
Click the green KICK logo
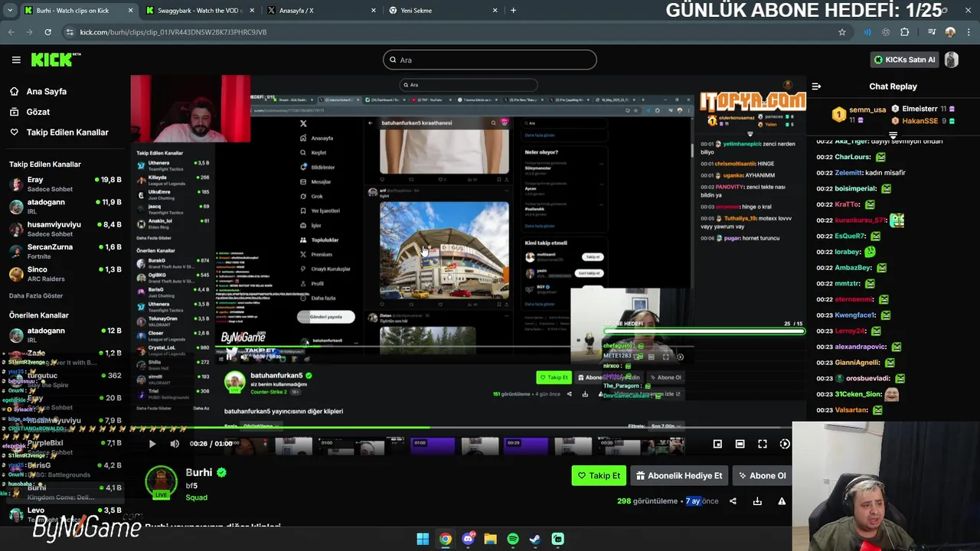(x=56, y=60)
